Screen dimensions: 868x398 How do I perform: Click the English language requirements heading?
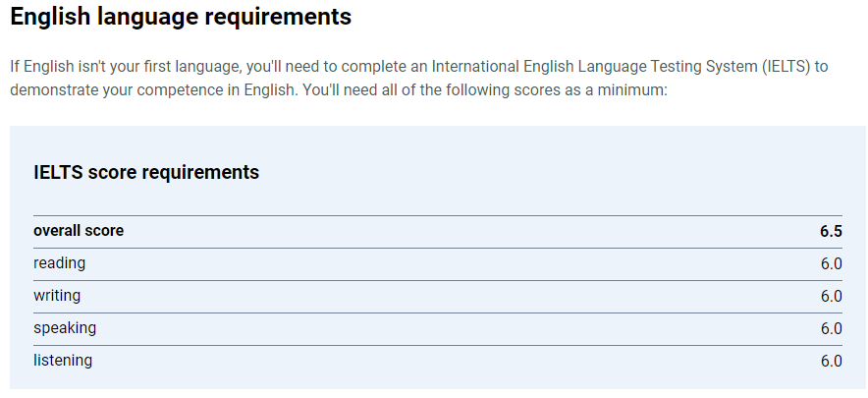[181, 17]
